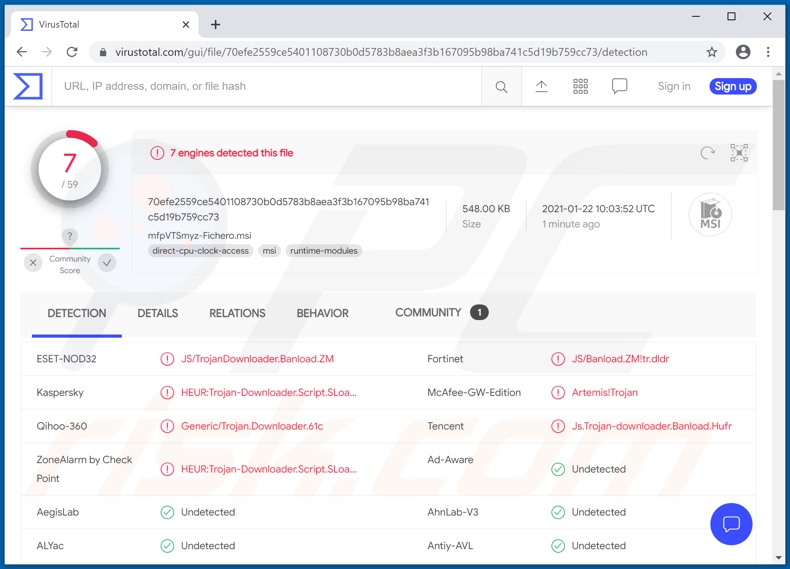Click the runtime-modules tag
Screen dimensions: 790x569
324,251
